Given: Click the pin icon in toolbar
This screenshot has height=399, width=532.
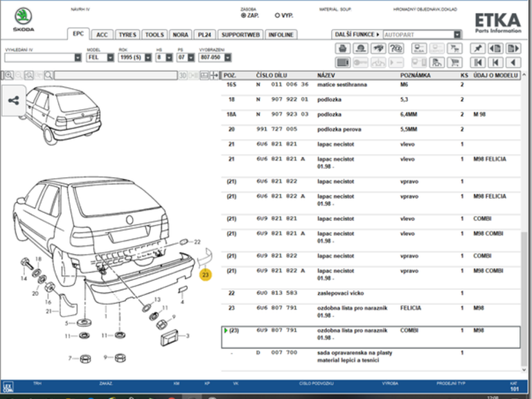Looking at the screenshot, I should (477, 48).
